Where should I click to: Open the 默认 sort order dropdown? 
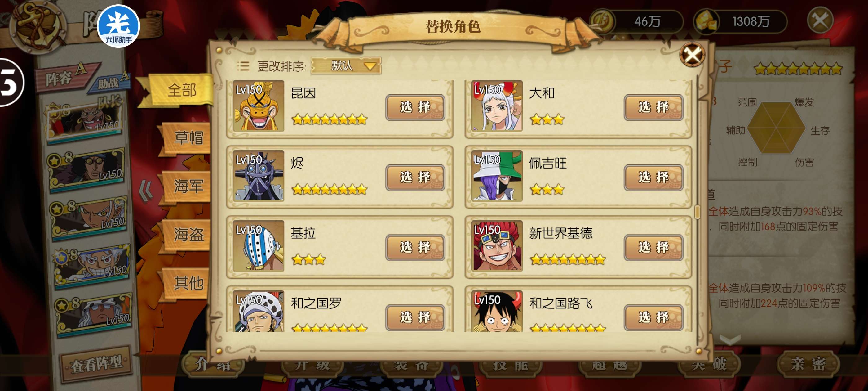346,65
